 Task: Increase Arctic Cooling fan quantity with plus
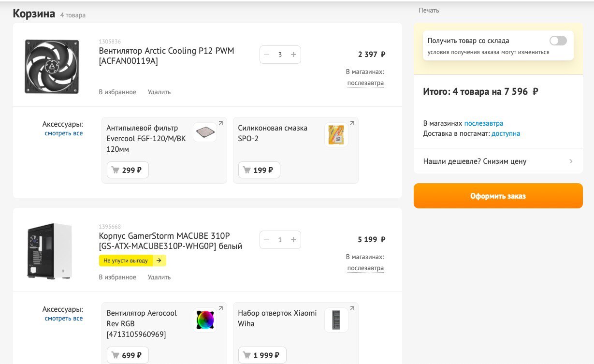293,55
